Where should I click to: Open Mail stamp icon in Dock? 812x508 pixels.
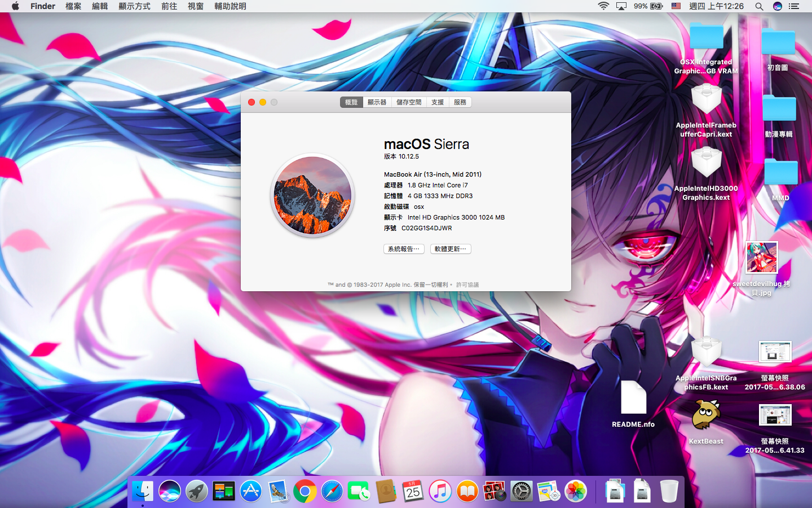pyautogui.click(x=278, y=491)
